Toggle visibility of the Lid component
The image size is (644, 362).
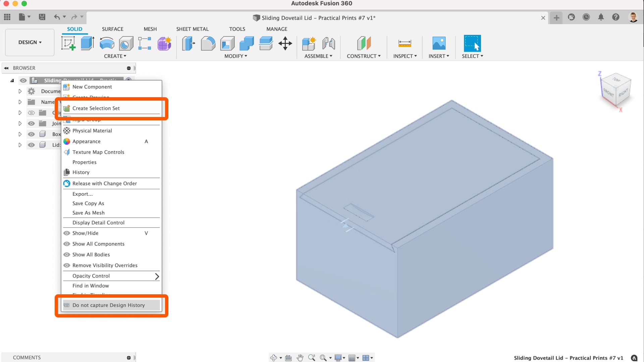pyautogui.click(x=31, y=145)
